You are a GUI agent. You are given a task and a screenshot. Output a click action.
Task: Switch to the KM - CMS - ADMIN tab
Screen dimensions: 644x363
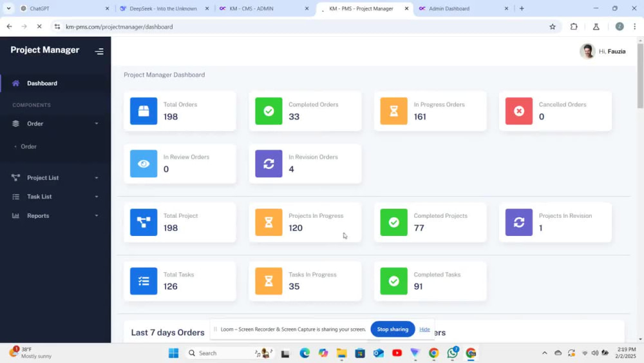tap(263, 8)
